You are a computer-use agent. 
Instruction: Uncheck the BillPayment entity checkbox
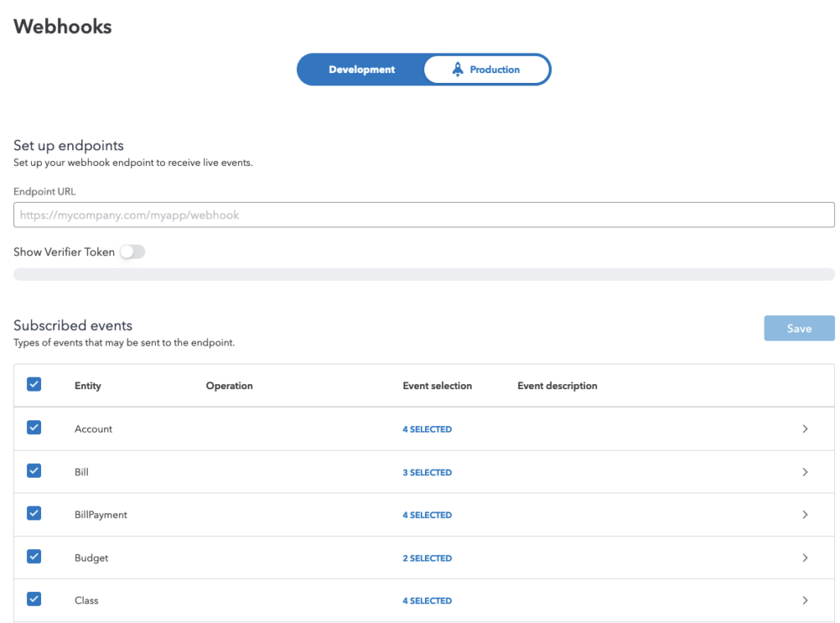pyautogui.click(x=34, y=513)
